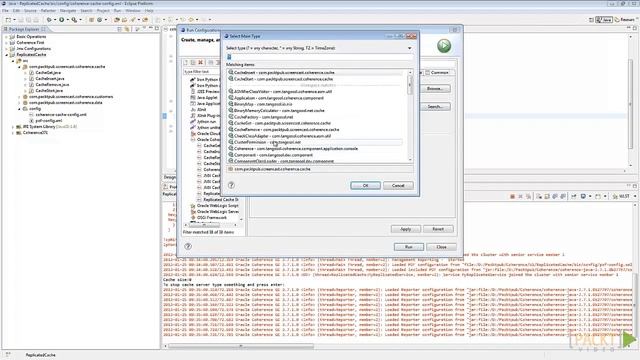Open the File menu
Image resolution: width=640 pixels, height=360 pixels.
pos(5,11)
